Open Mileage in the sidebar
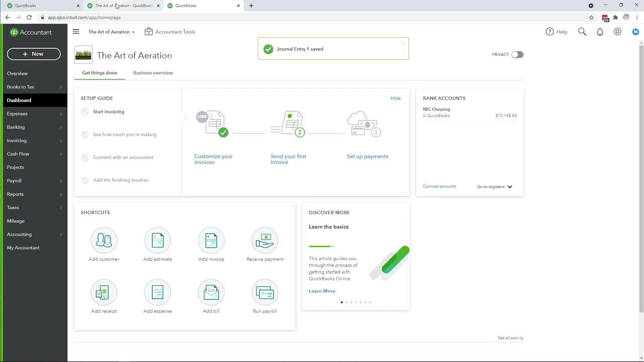Screen dimensions: 644x362 (x=34, y=221)
